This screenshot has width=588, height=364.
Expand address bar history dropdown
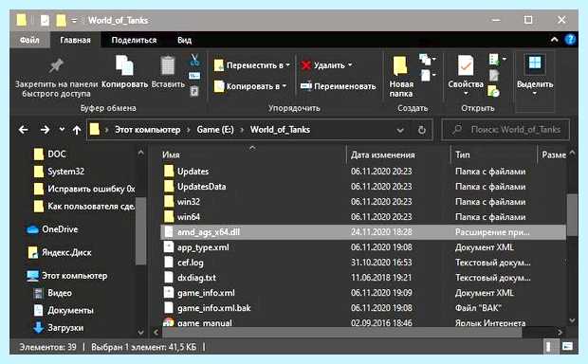400,130
